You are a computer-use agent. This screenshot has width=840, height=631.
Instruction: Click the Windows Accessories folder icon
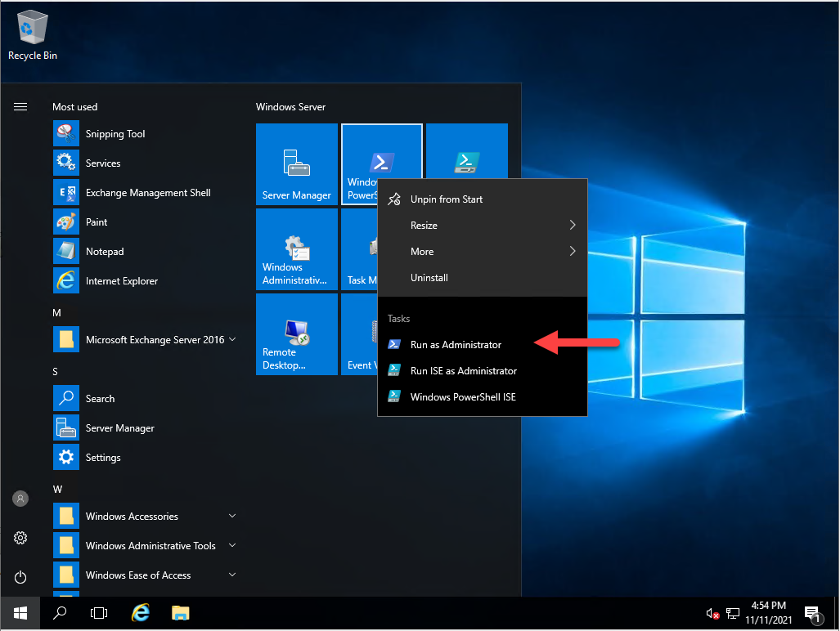point(66,517)
